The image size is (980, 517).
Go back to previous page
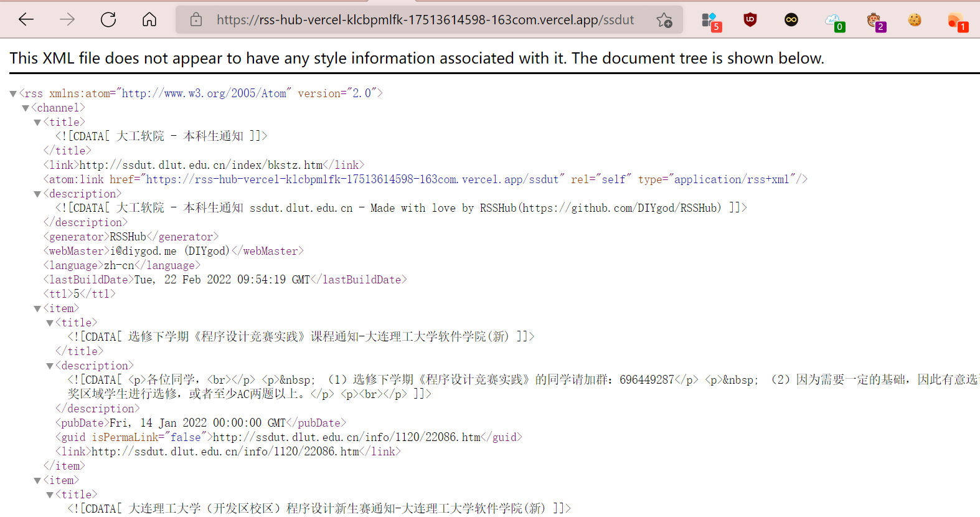point(26,20)
